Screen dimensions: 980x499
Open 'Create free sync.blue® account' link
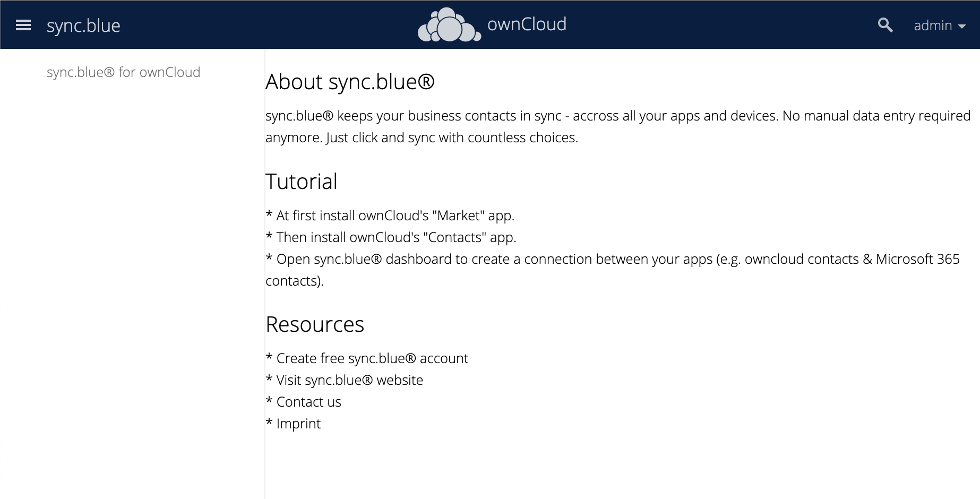point(372,358)
